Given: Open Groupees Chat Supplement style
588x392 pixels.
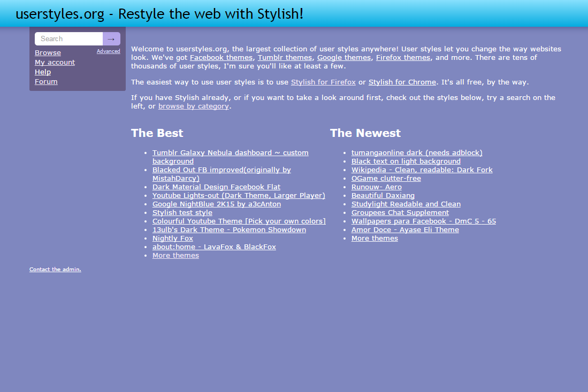Looking at the screenshot, I should click(400, 213).
